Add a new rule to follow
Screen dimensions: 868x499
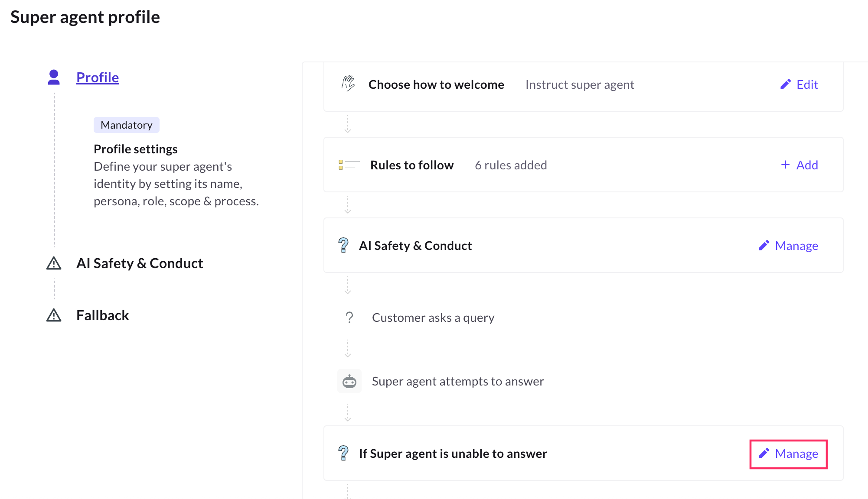click(799, 165)
